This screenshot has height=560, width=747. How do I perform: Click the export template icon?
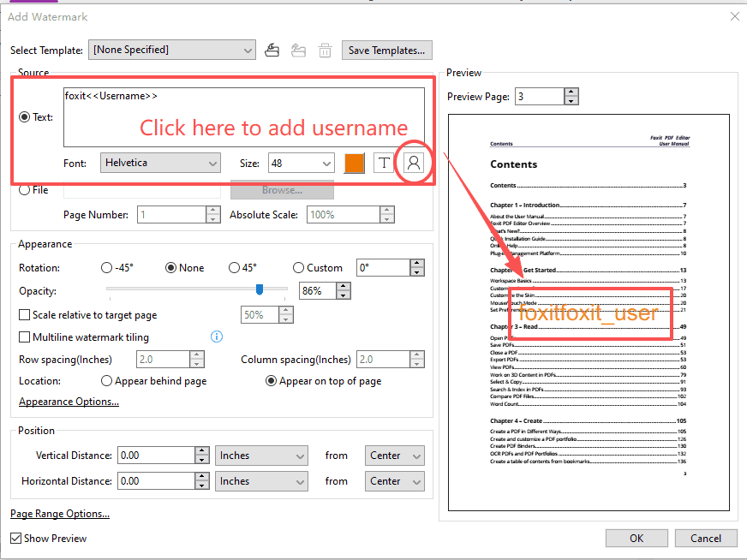(x=299, y=50)
